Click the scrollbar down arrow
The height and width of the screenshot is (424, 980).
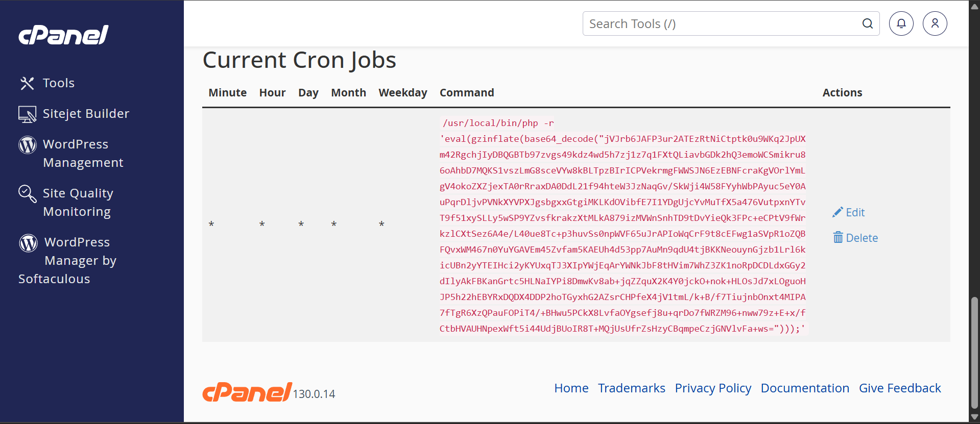click(974, 417)
